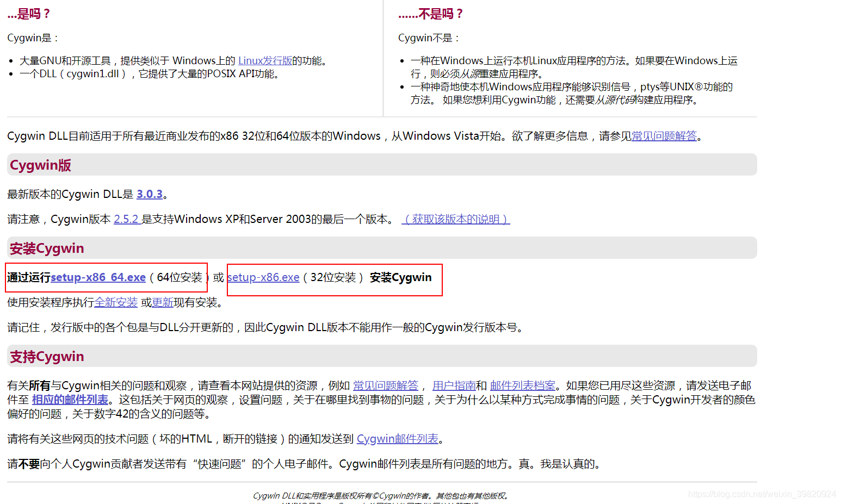Image resolution: width=841 pixels, height=504 pixels.
Task: Open 常见问题解答 link in 支持Cygwin section
Action: [x=386, y=385]
